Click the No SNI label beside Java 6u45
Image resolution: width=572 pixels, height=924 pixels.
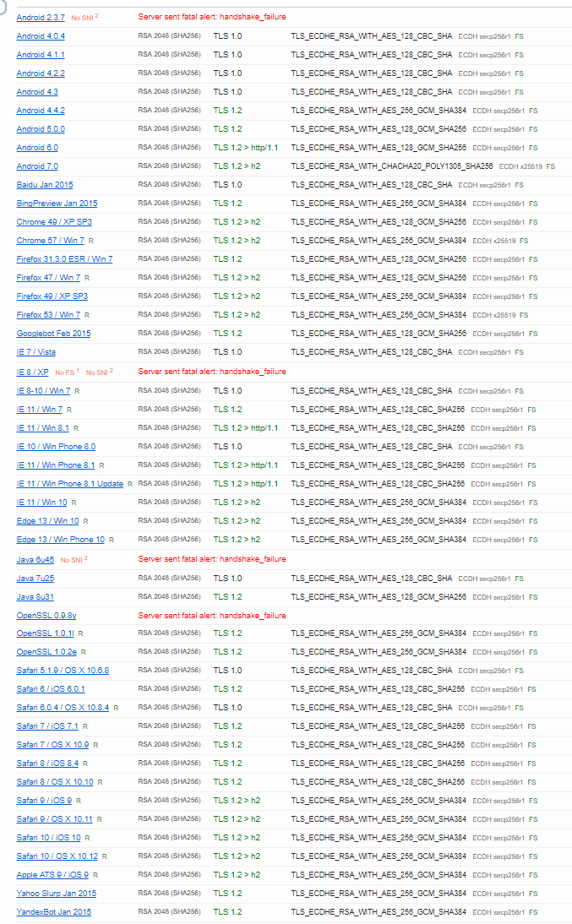74,559
